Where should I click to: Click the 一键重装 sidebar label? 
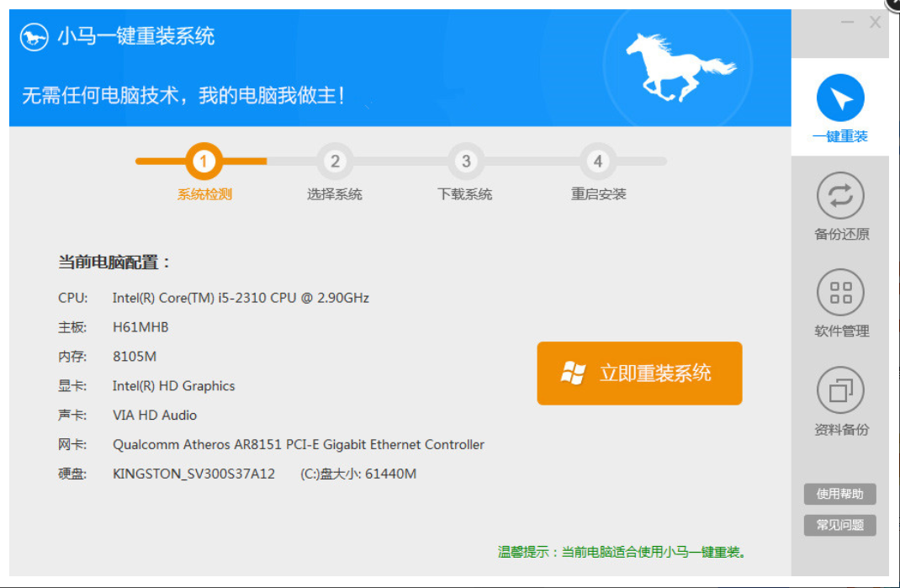point(840,136)
